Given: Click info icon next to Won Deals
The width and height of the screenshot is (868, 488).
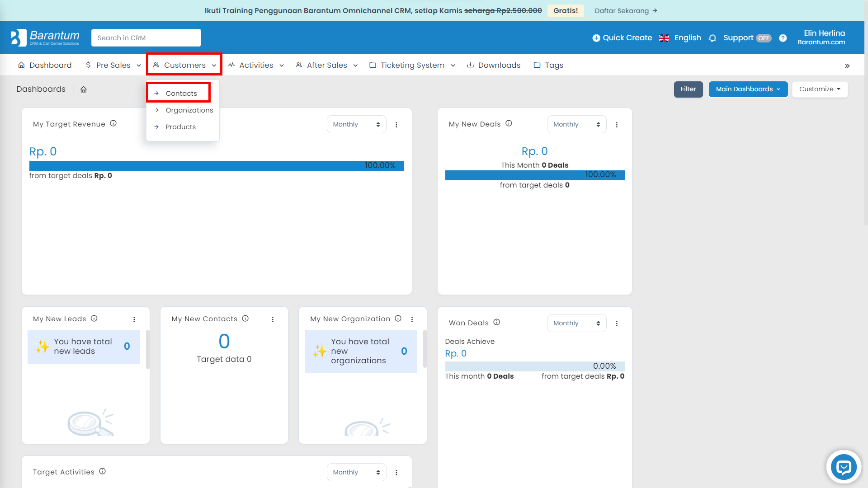Looking at the screenshot, I should point(496,322).
